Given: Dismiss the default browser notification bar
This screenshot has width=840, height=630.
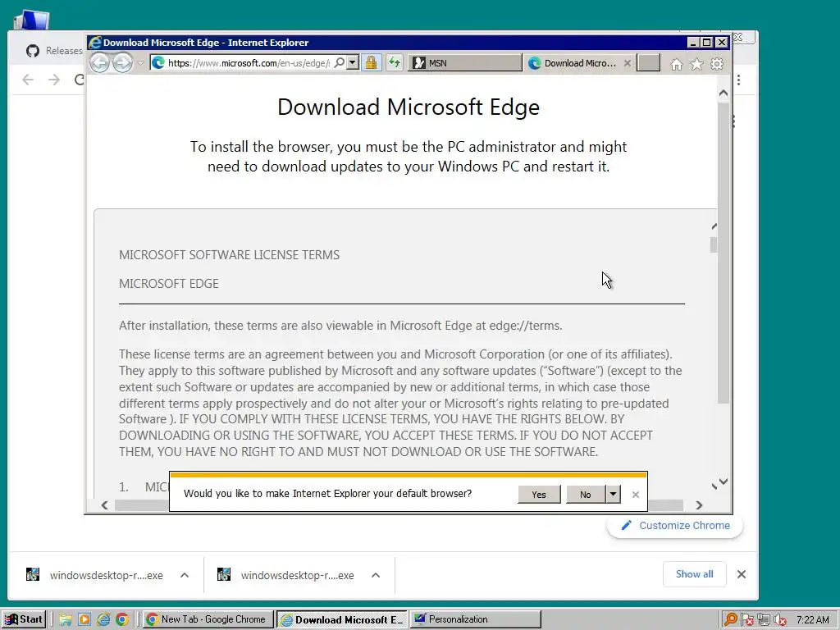Looking at the screenshot, I should pyautogui.click(x=636, y=495).
